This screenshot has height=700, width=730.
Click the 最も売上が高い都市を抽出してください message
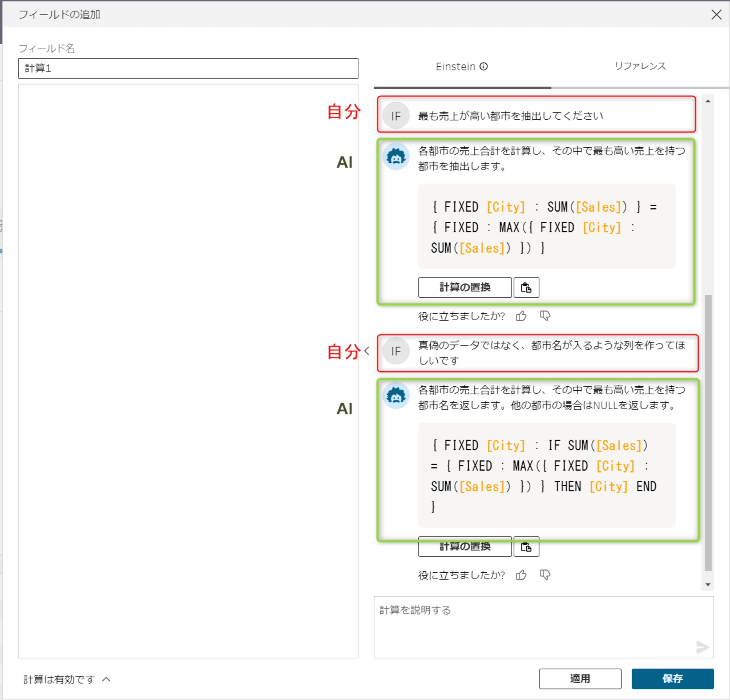click(510, 116)
